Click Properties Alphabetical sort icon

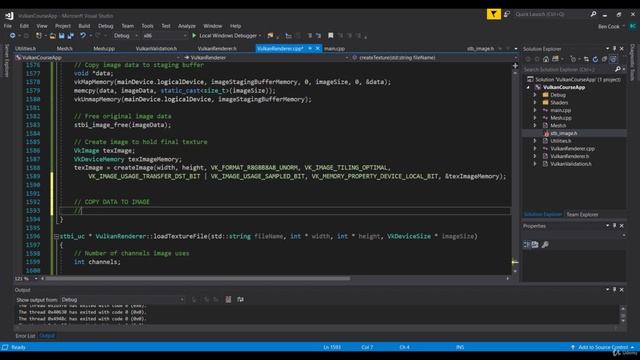pos(535,244)
